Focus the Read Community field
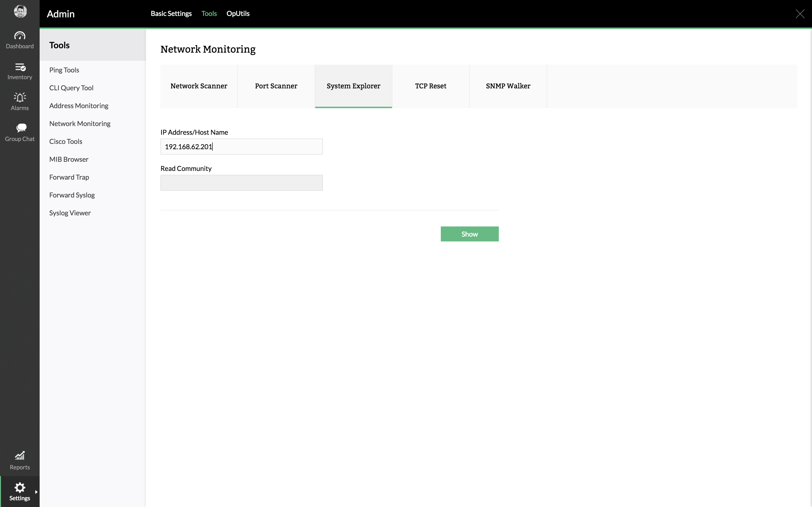The width and height of the screenshot is (812, 507). (x=241, y=183)
